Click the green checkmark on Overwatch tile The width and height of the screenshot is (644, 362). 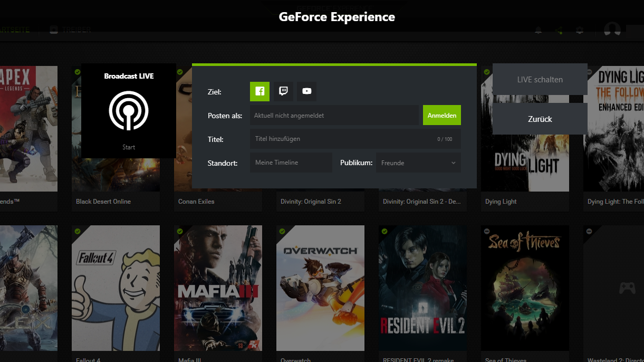tap(282, 231)
